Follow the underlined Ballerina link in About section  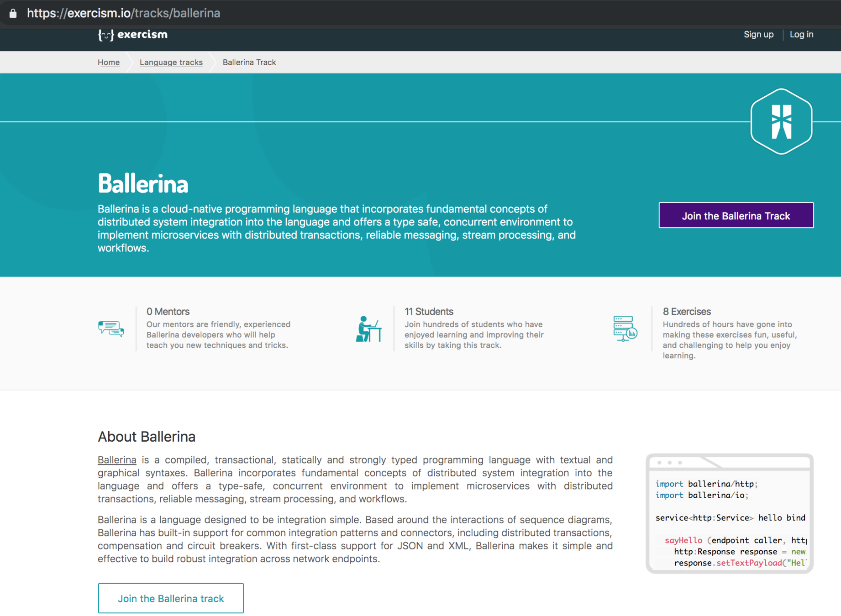(117, 459)
